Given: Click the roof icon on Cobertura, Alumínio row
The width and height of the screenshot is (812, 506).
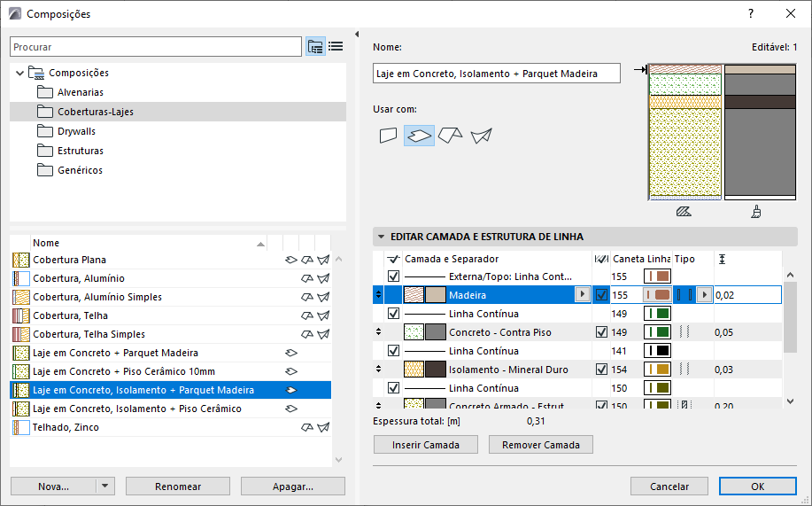Looking at the screenshot, I should 307,278.
